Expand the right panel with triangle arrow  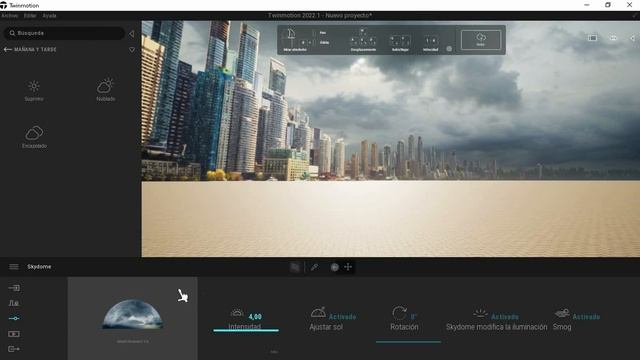coord(632,38)
